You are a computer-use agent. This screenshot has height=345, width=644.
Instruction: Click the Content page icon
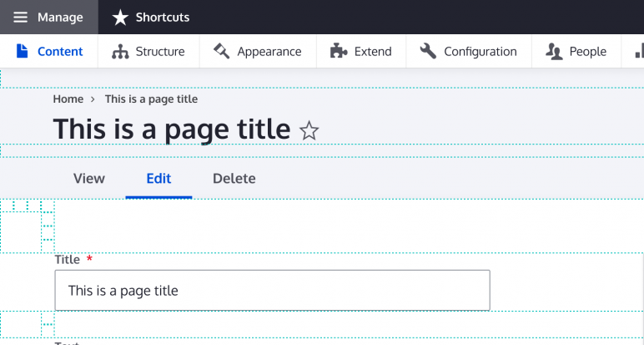[x=23, y=51]
